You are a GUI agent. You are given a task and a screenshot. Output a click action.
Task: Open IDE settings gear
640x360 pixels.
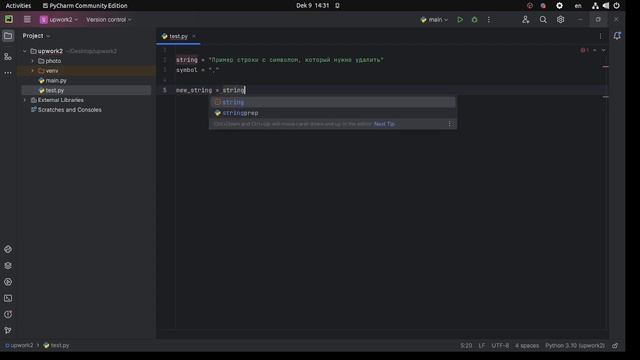[560, 20]
